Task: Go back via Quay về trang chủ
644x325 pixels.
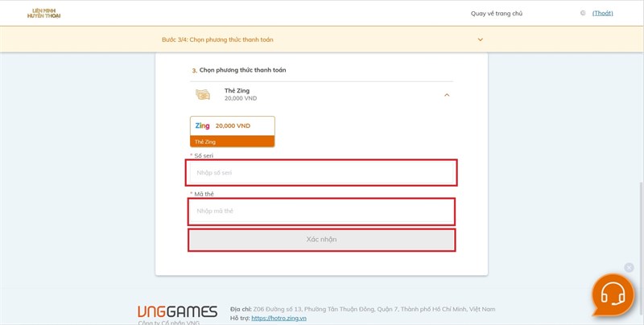Action: tap(497, 14)
